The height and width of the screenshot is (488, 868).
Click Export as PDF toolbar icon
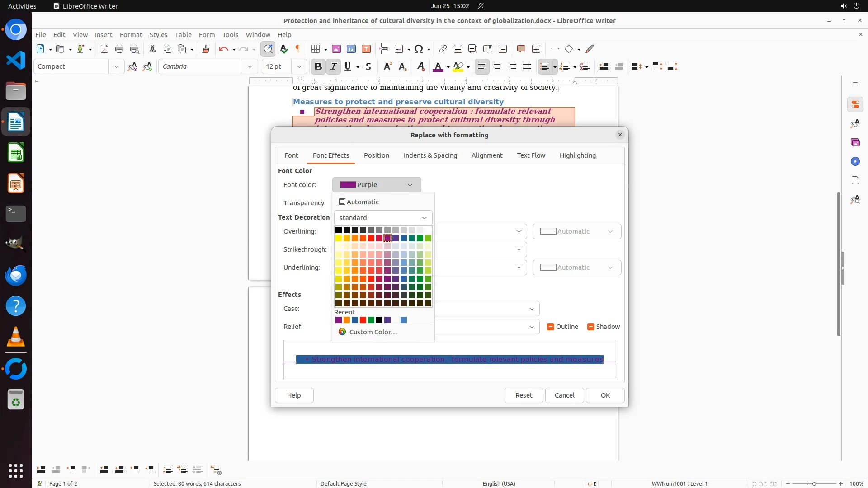pos(104,49)
